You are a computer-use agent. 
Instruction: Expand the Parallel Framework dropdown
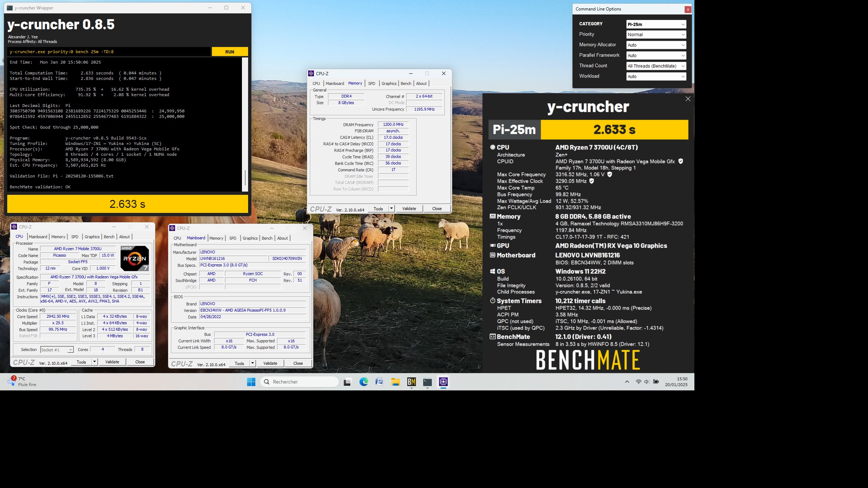pos(656,56)
